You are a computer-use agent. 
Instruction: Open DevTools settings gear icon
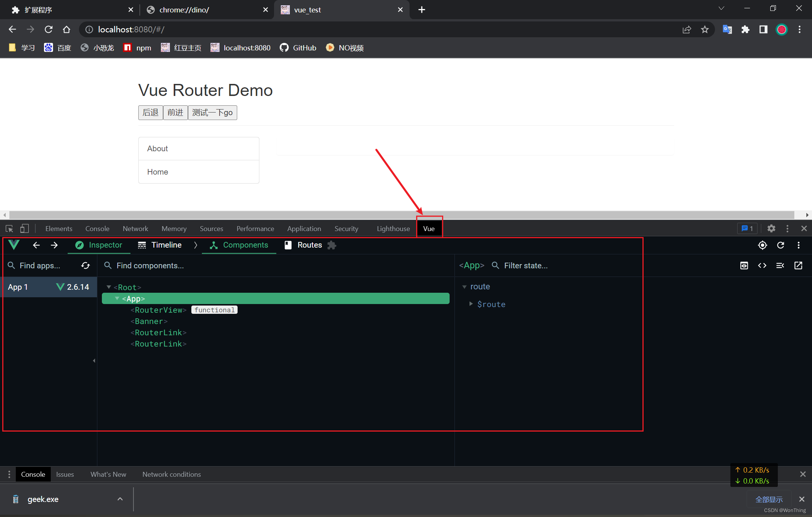click(x=771, y=228)
